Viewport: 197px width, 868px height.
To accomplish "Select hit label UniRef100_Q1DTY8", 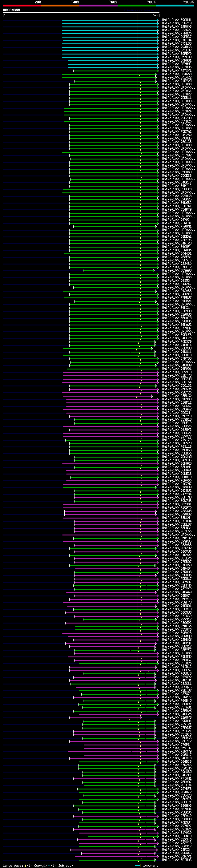I will tap(176, 376).
